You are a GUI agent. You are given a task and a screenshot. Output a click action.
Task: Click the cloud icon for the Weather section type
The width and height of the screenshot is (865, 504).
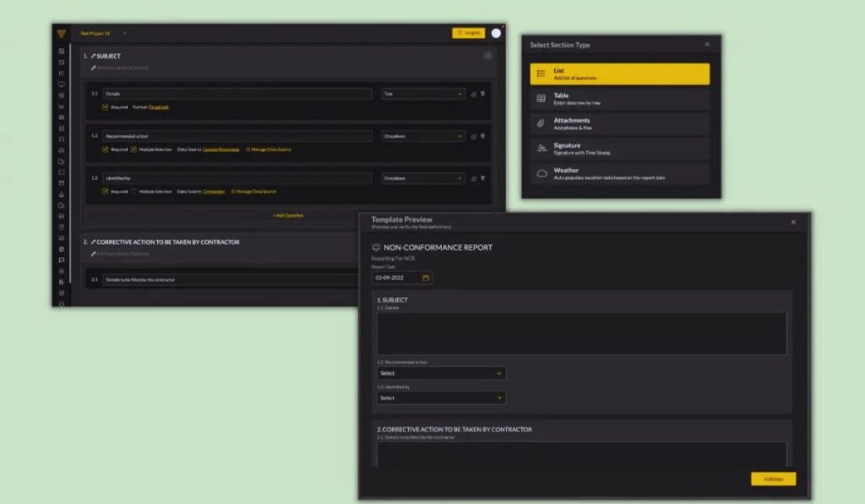point(541,172)
